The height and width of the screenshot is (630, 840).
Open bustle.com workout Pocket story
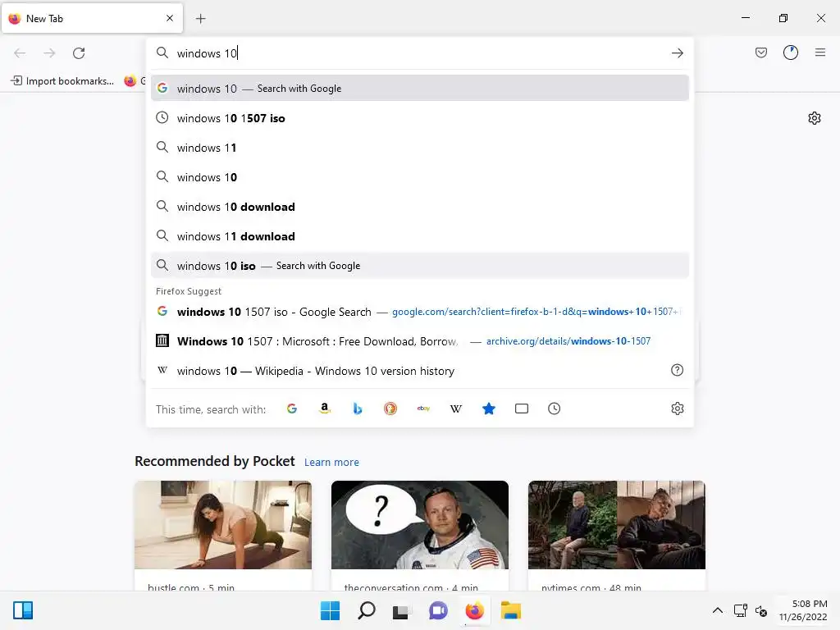(223, 525)
